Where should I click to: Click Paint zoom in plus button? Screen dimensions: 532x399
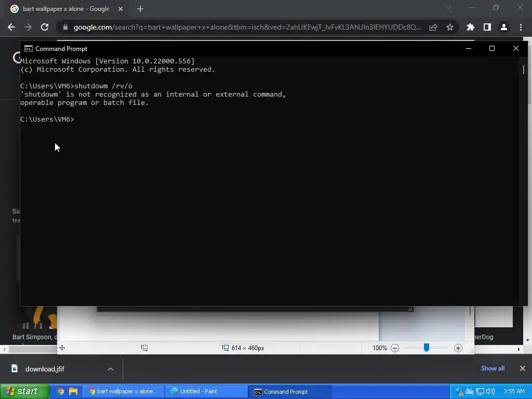click(458, 348)
